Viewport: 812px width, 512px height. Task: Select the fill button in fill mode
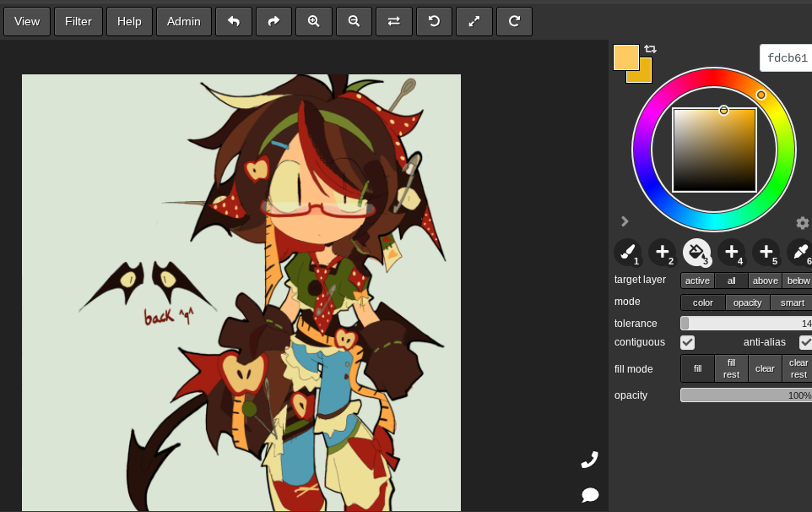[697, 368]
